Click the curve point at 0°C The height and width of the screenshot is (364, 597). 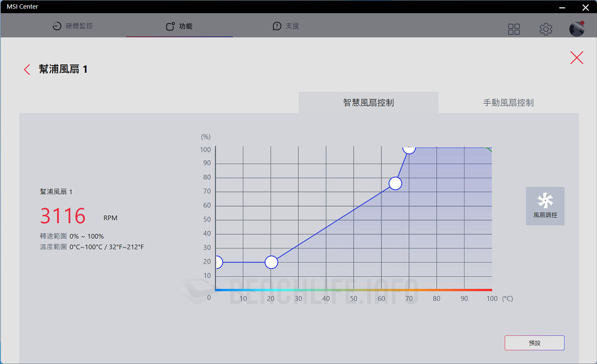point(217,263)
